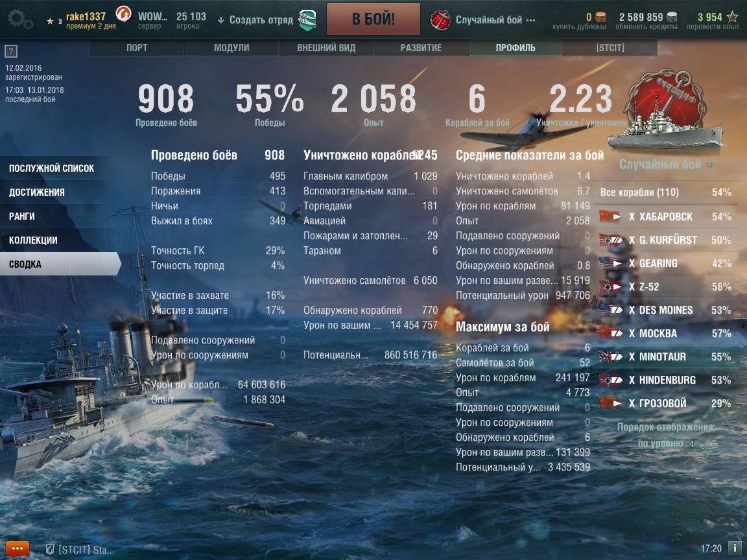Start battle with the В БОЙ! button
The width and height of the screenshot is (747, 560).
(x=373, y=19)
